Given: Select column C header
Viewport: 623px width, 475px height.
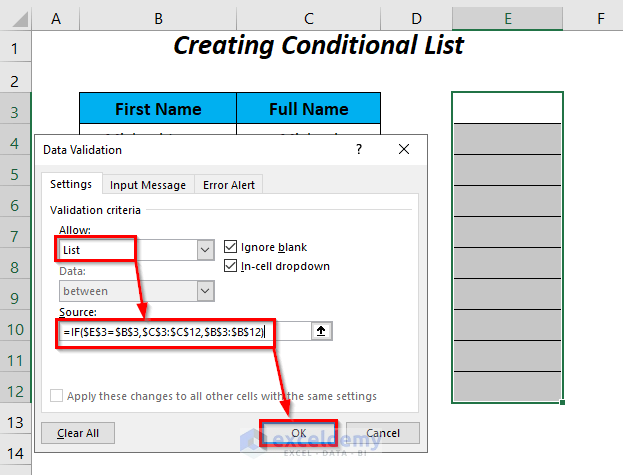Looking at the screenshot, I should click(x=309, y=18).
